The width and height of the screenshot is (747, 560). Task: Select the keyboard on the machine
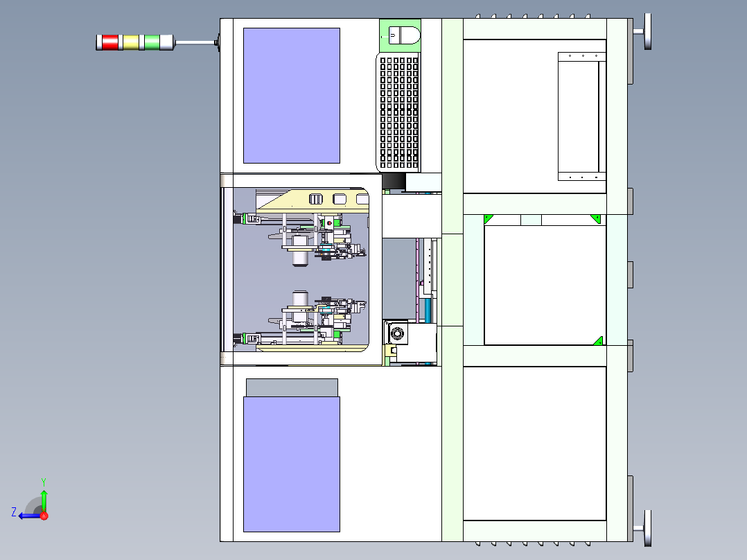398,112
